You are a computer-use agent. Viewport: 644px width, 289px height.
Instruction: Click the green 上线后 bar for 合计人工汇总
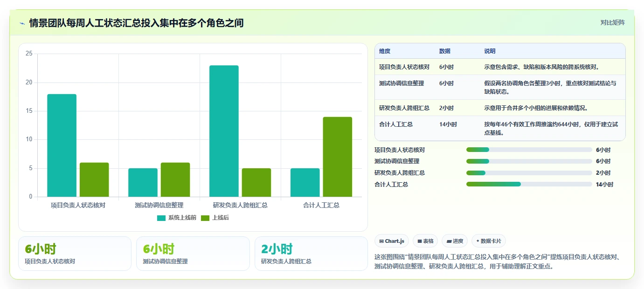[x=338, y=157]
